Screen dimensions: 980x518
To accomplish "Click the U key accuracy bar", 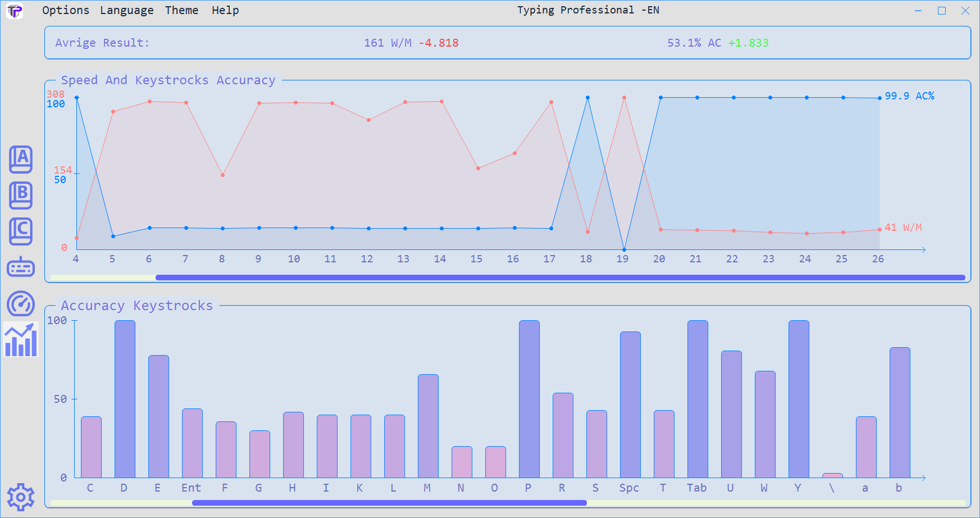I will [x=731, y=414].
